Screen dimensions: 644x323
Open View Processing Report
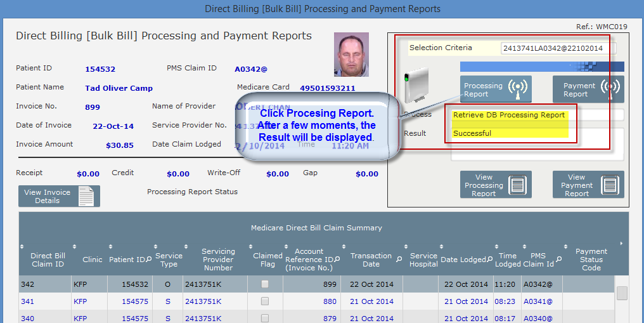(x=496, y=185)
